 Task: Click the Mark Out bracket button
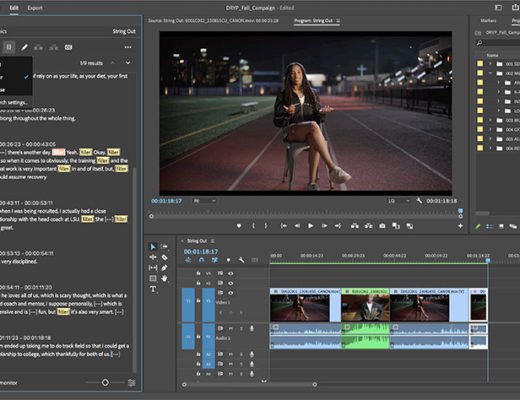266,226
